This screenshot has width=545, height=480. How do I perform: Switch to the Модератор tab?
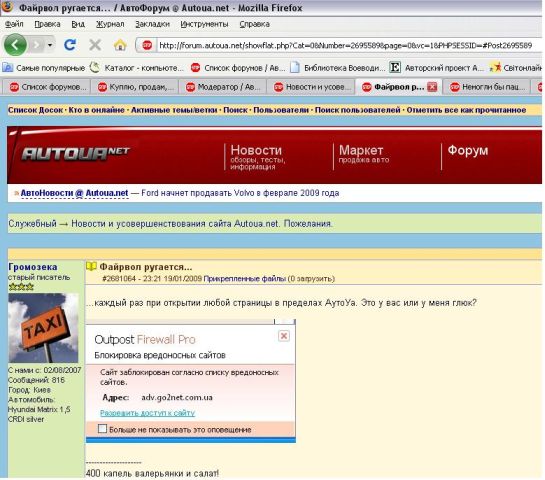pyautogui.click(x=223, y=87)
